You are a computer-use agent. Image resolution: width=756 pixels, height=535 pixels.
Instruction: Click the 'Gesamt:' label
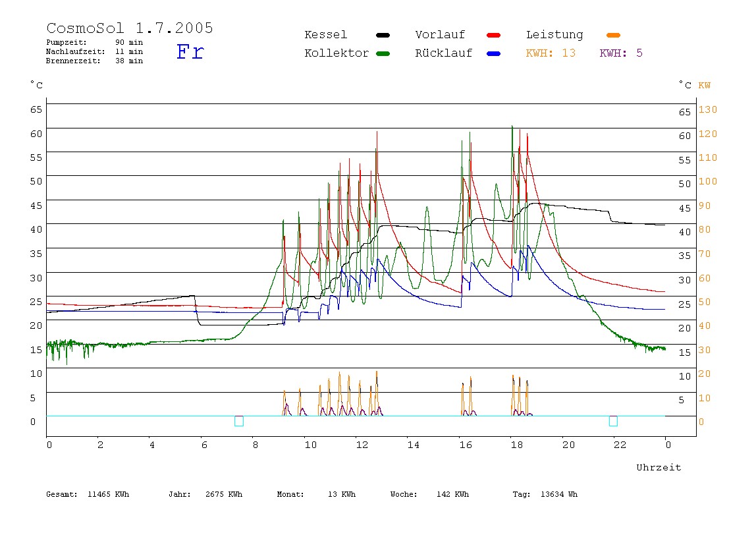tap(62, 494)
